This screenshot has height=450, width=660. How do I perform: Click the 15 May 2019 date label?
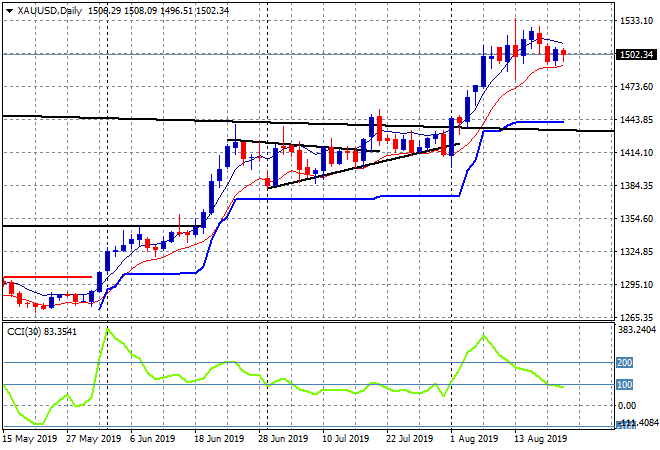click(x=30, y=439)
